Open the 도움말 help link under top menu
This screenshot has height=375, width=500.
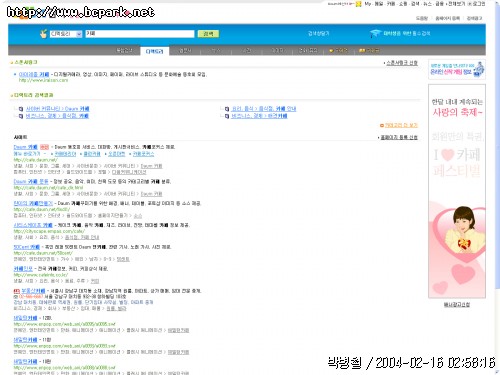pos(422,18)
